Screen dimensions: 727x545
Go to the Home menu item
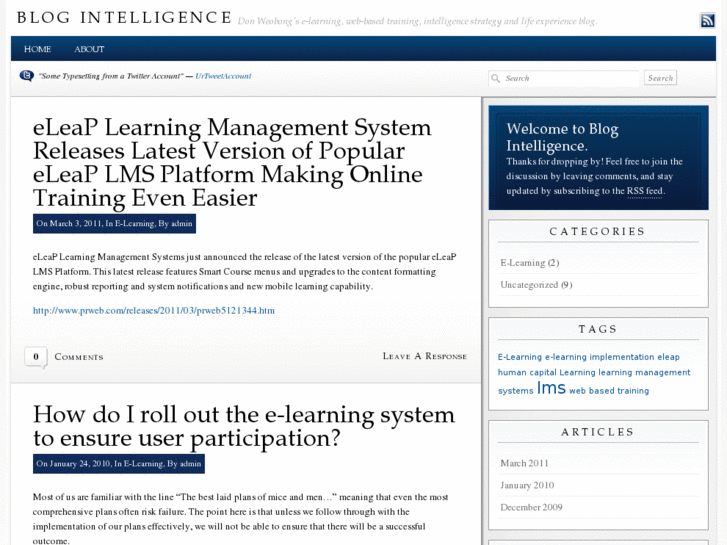click(x=38, y=49)
